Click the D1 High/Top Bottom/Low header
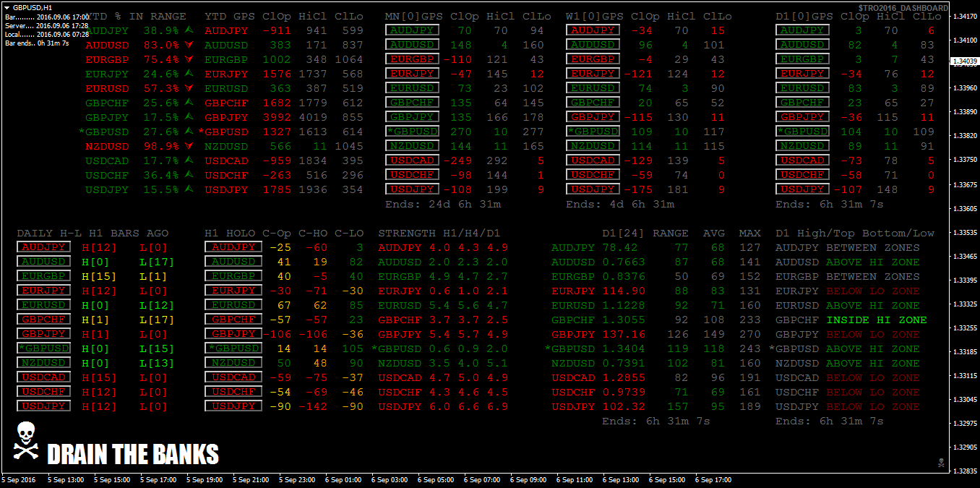This screenshot has height=488, width=980. point(855,233)
